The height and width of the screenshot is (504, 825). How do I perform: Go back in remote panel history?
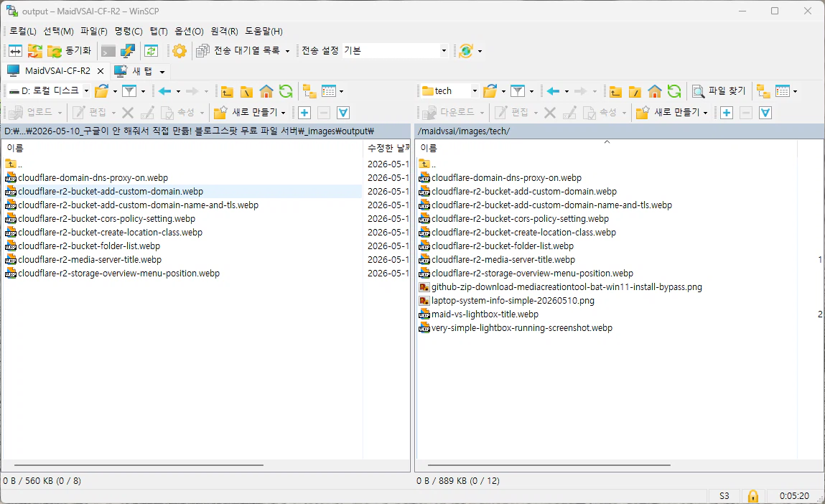[x=553, y=91]
